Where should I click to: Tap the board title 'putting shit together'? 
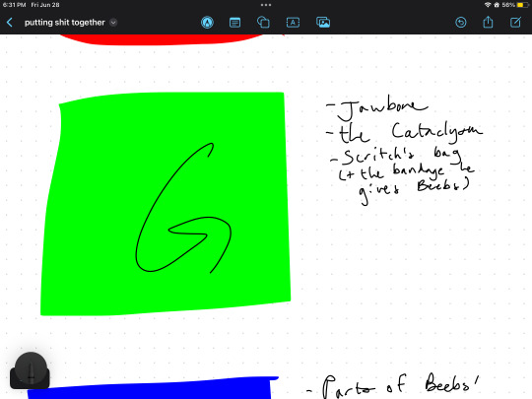(x=64, y=23)
